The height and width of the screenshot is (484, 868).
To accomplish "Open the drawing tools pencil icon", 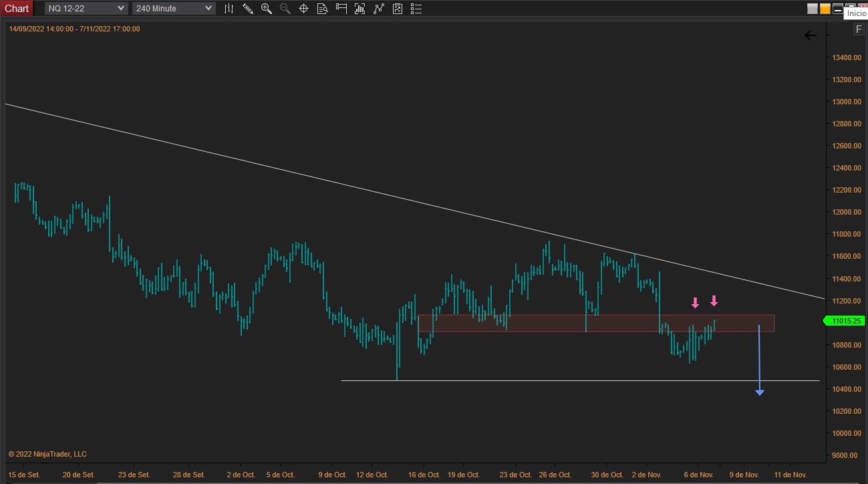I will (x=247, y=9).
